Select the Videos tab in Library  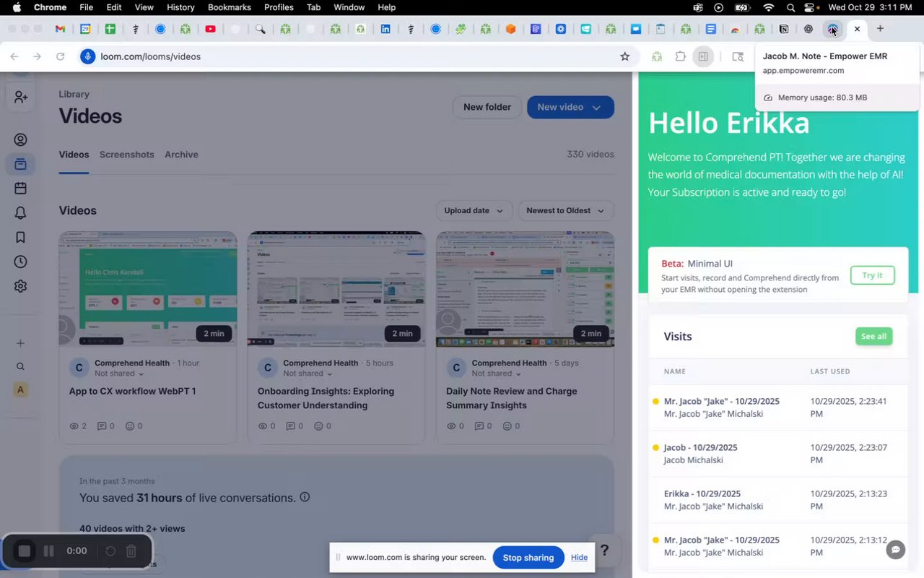[74, 155]
